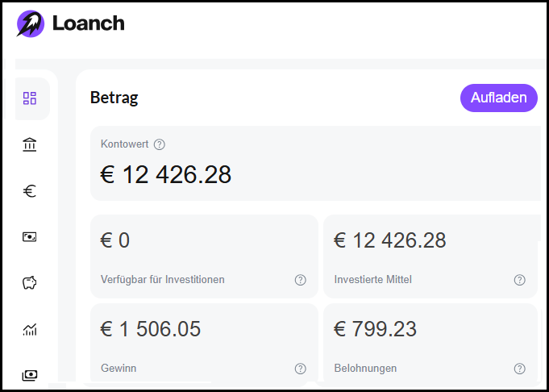
Task: Click the Loanch rocket logo icon
Action: (x=31, y=23)
